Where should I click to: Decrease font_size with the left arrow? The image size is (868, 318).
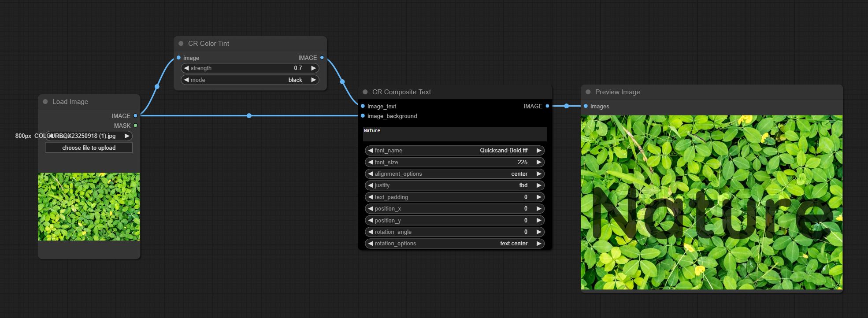370,163
